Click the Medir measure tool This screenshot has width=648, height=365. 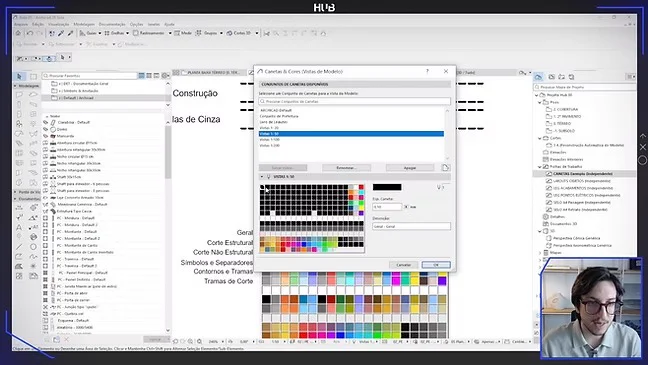click(183, 33)
